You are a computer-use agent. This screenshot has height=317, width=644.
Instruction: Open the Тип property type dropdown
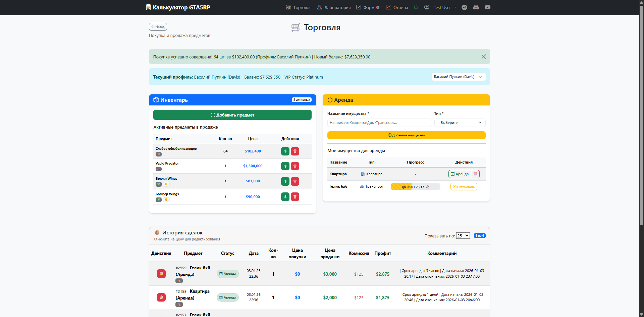[460, 123]
